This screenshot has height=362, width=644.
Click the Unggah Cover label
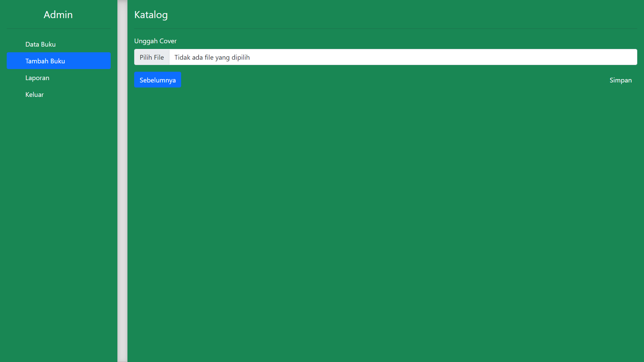[155, 41]
